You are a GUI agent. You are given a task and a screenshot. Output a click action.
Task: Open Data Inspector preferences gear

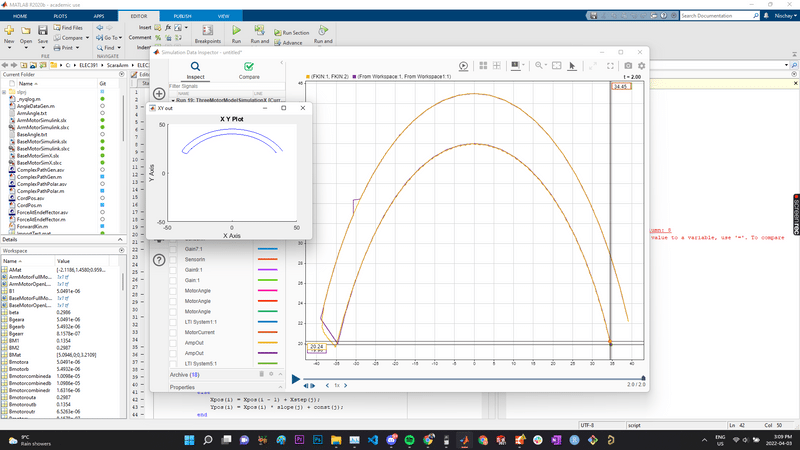pos(641,65)
